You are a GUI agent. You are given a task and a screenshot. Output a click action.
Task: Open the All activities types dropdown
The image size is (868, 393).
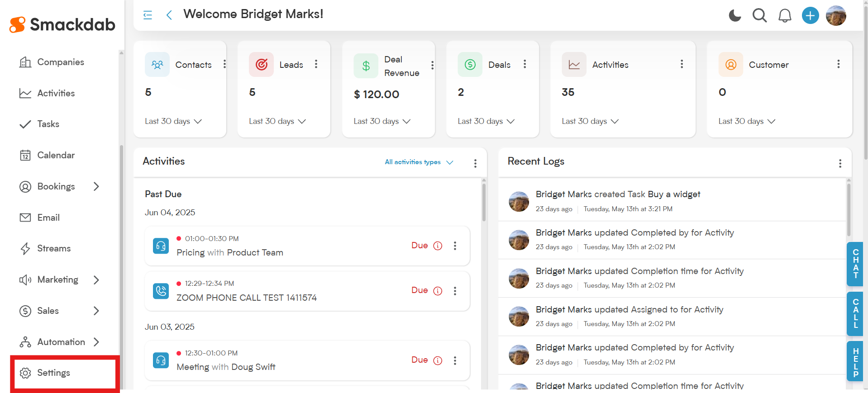pos(419,162)
